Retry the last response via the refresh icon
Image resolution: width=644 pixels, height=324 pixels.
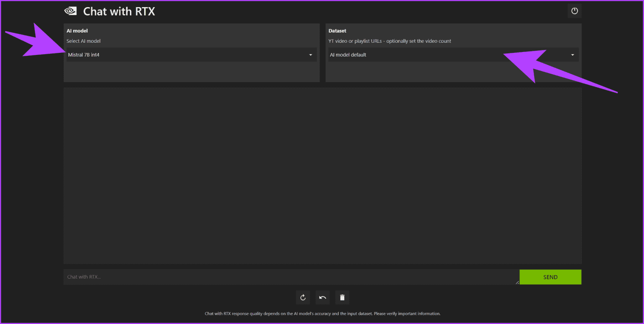pos(303,298)
